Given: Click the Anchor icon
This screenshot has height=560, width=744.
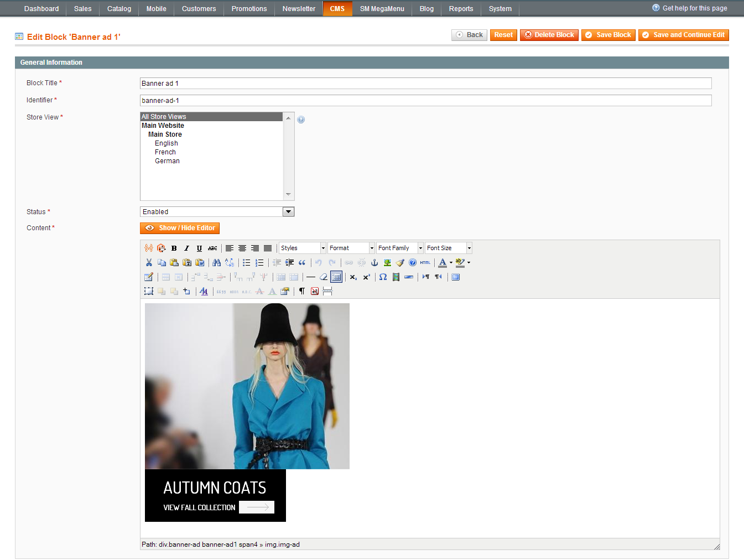Looking at the screenshot, I should pyautogui.click(x=374, y=262).
